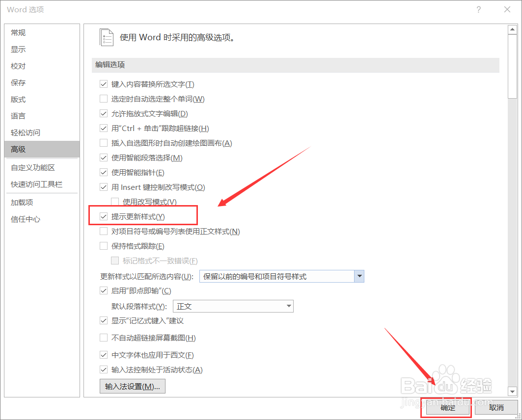Image resolution: width=522 pixels, height=420 pixels.
Task: Toggle 输入法控制处于活动状态 checkbox
Action: tap(104, 369)
